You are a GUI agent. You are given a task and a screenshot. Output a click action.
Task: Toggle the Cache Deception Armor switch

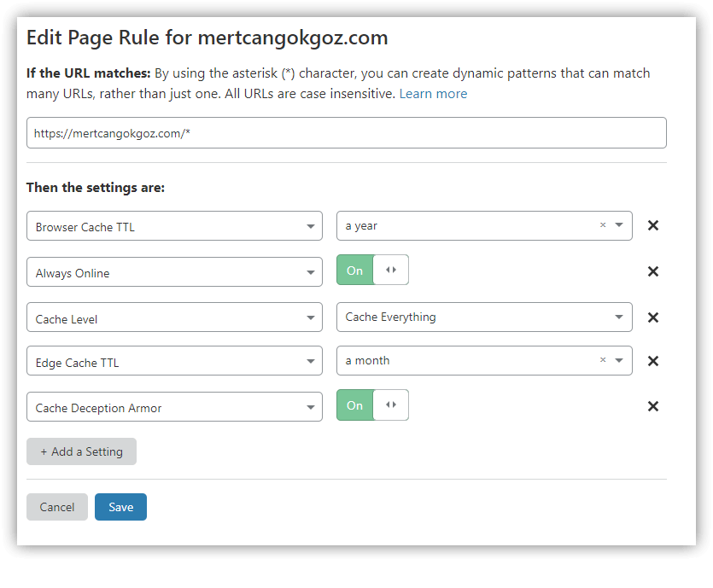click(x=372, y=405)
